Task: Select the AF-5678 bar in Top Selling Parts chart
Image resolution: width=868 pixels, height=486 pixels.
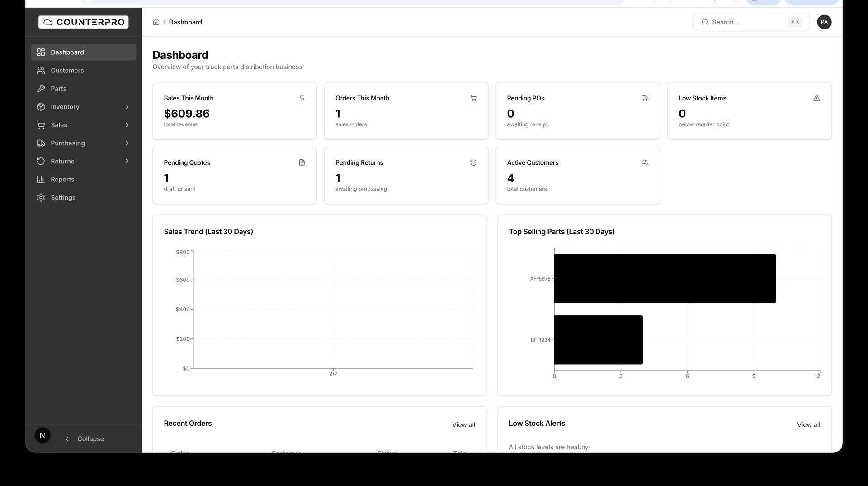Action: [665, 278]
